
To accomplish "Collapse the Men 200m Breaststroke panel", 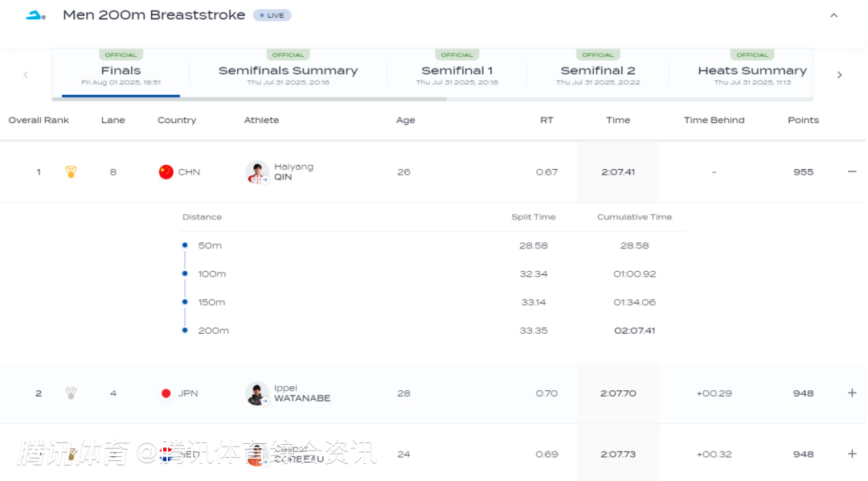I will 833,15.
